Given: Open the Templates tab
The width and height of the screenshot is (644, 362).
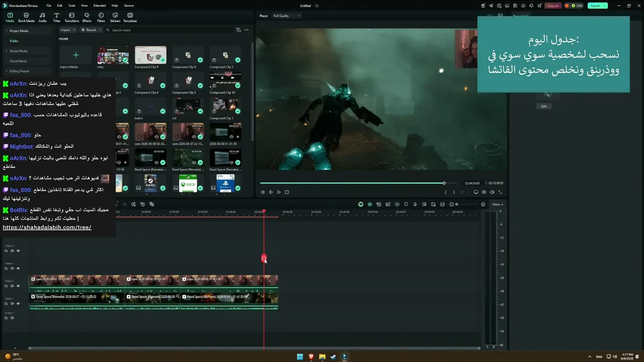Looking at the screenshot, I should tap(130, 18).
